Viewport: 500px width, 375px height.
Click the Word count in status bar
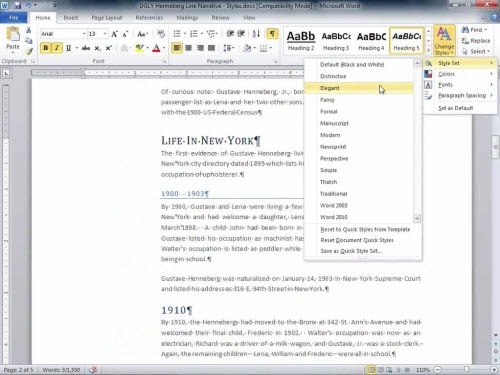pos(61,370)
